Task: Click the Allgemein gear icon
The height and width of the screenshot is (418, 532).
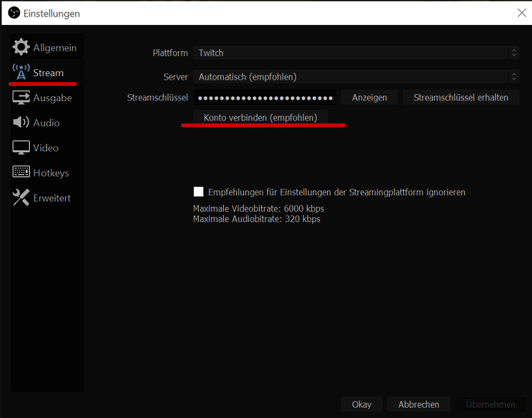Action: [21, 47]
